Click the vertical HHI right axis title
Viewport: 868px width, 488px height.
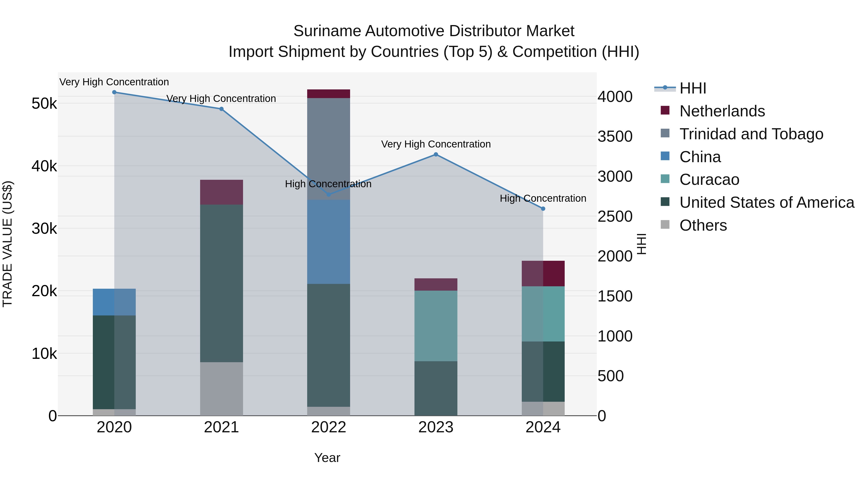pos(642,244)
